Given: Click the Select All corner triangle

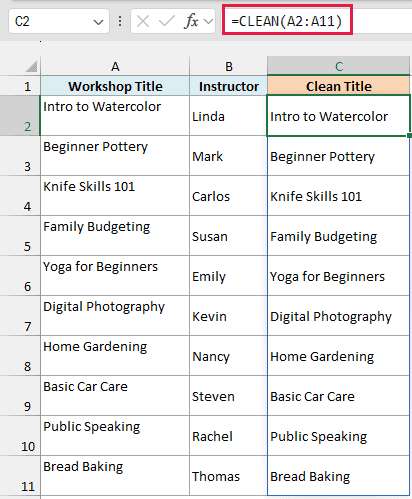Looking at the screenshot, I should click(x=32, y=66).
